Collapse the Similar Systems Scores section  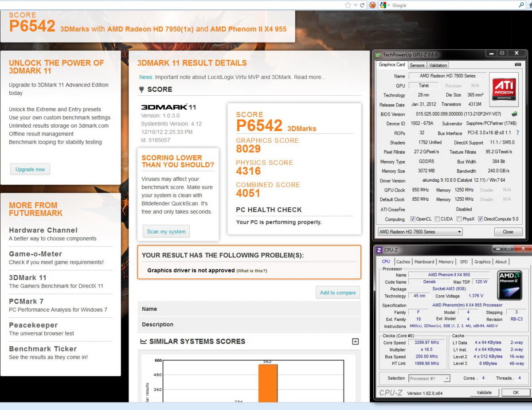click(x=355, y=342)
